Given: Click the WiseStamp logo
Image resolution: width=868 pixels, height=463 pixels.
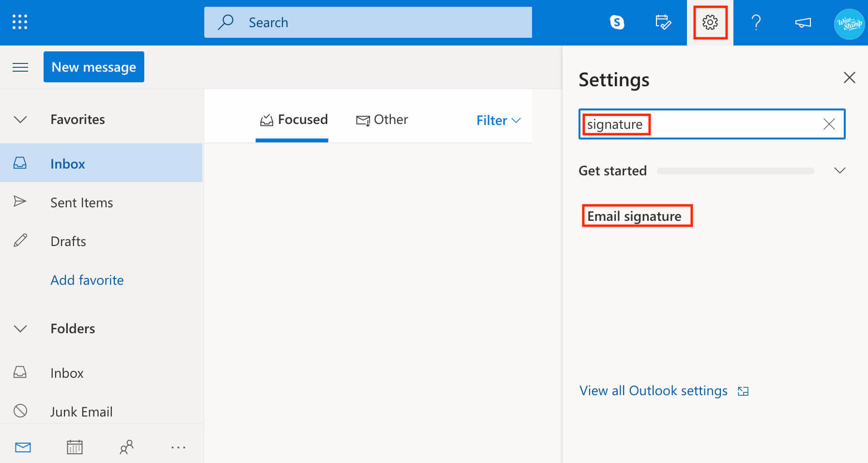Looking at the screenshot, I should click(x=849, y=23).
